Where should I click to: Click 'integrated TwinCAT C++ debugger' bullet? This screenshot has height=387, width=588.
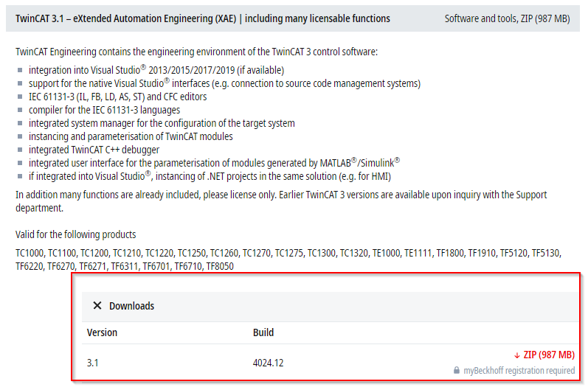coord(94,150)
